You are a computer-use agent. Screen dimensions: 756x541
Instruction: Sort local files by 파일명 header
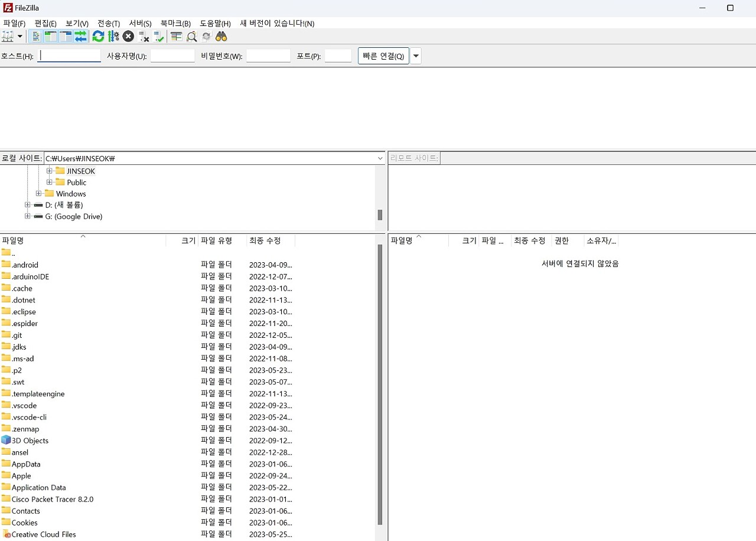83,240
